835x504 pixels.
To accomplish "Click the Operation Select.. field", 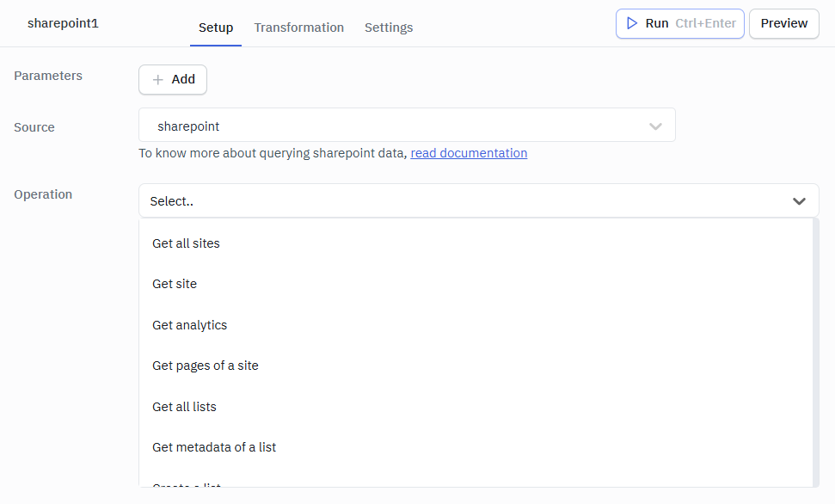I will (x=478, y=201).
